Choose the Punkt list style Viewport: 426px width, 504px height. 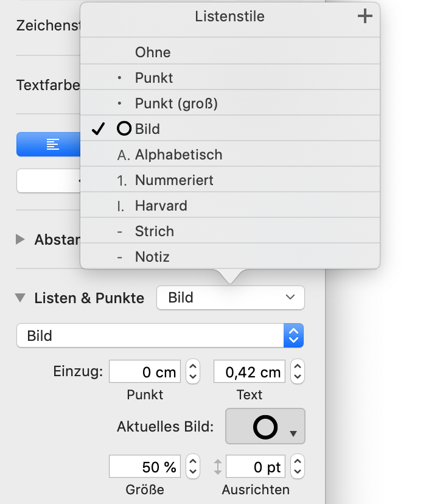tap(154, 78)
